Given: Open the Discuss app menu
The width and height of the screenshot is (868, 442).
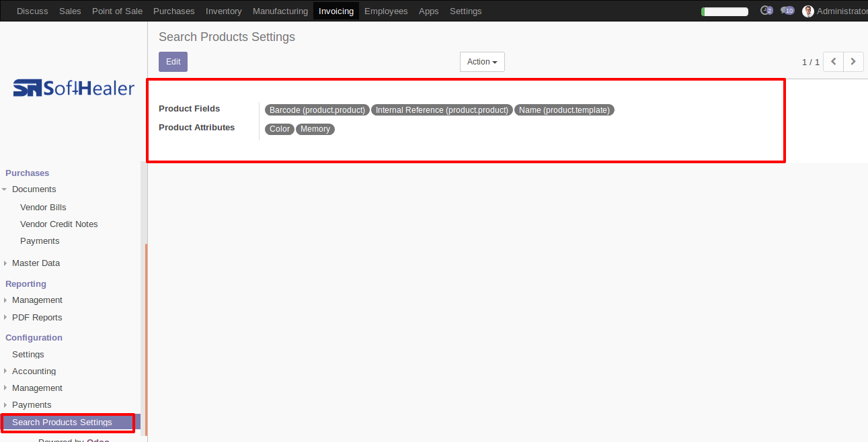Looking at the screenshot, I should pos(32,11).
